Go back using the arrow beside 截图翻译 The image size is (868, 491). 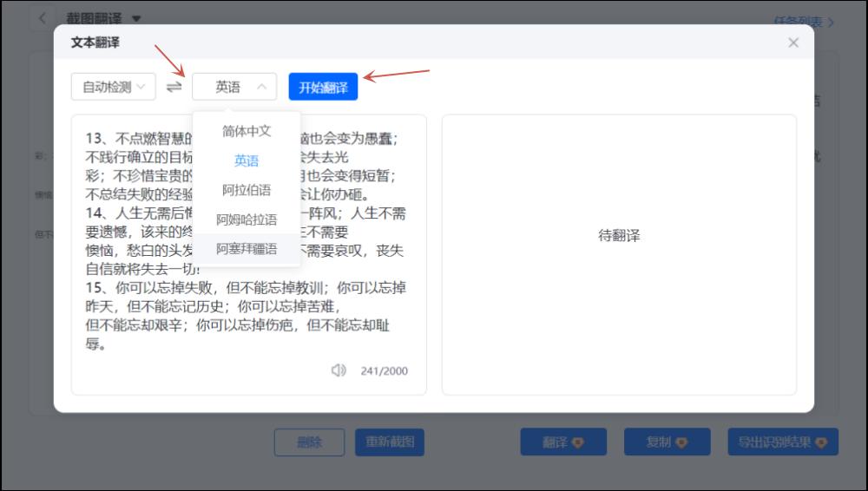tap(43, 18)
